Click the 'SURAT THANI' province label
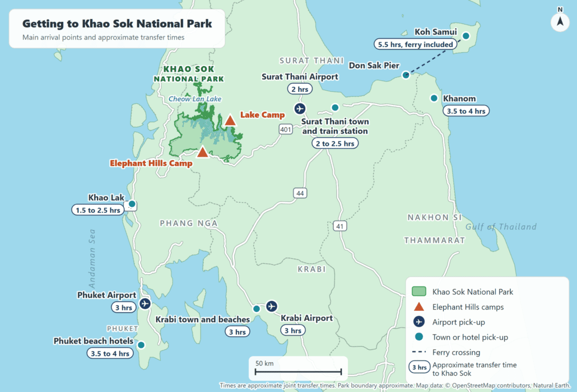Screen dimensions: 577x392 pyautogui.click(x=311, y=60)
